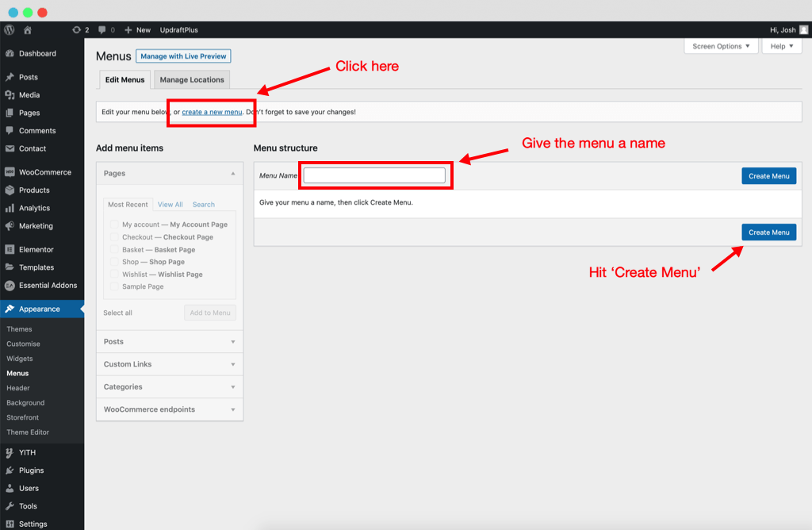Check the Basket — Basket Page item
The image size is (812, 530).
pos(113,249)
